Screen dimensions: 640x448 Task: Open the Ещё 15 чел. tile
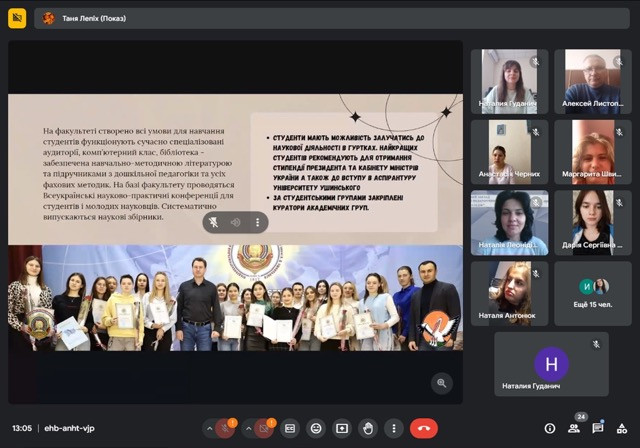tap(593, 293)
